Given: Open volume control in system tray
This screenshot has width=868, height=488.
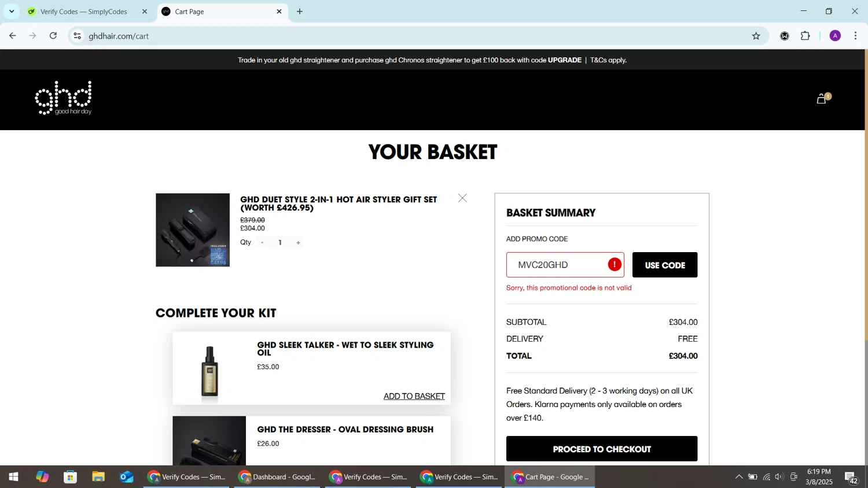Looking at the screenshot, I should pos(780,477).
